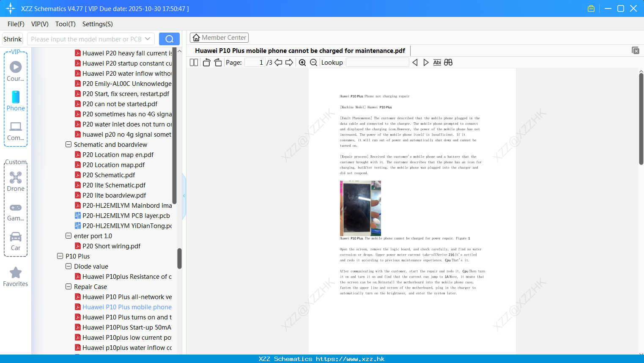Click the yellow VIP gift icon
The width and height of the screenshot is (644, 363).
click(591, 8)
